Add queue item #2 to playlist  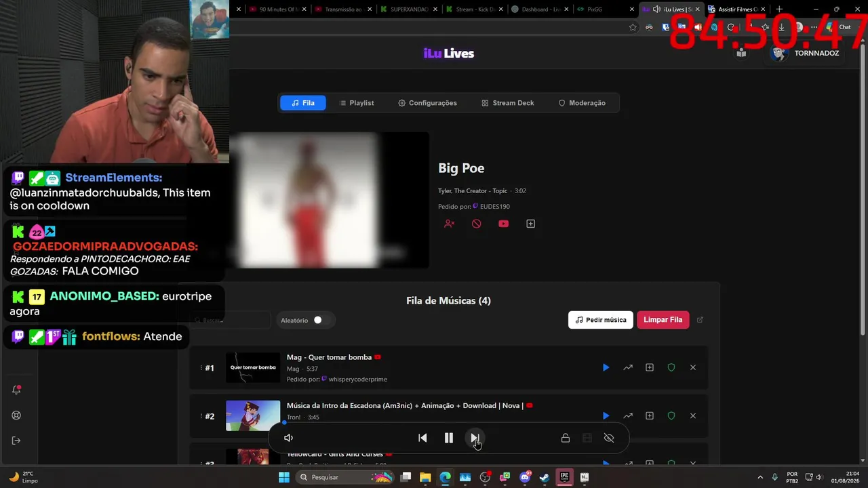[x=650, y=415]
